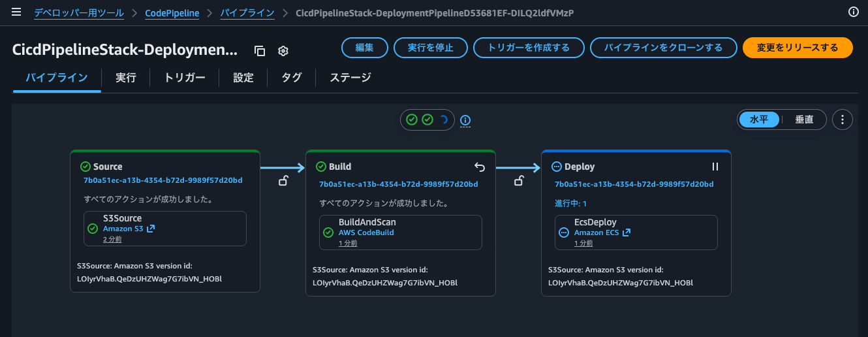Click the EcsDeploy action in-progress icon
The width and height of the screenshot is (868, 337).
565,233
